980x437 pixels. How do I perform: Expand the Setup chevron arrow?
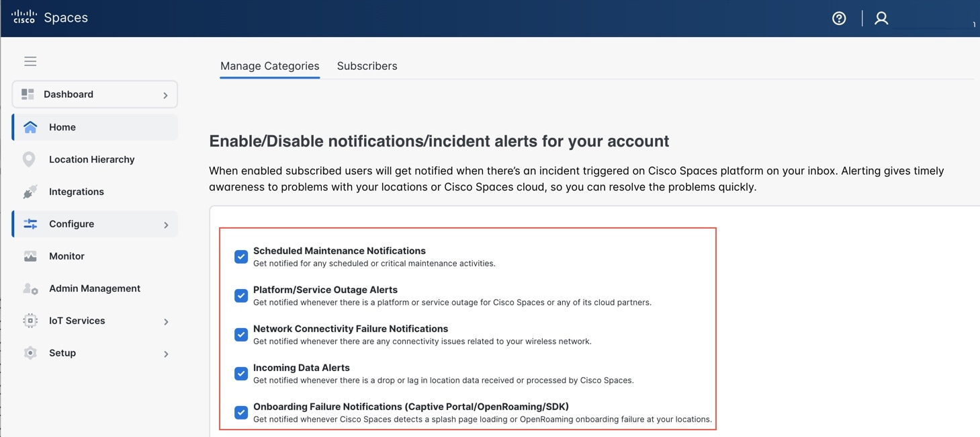click(x=166, y=354)
